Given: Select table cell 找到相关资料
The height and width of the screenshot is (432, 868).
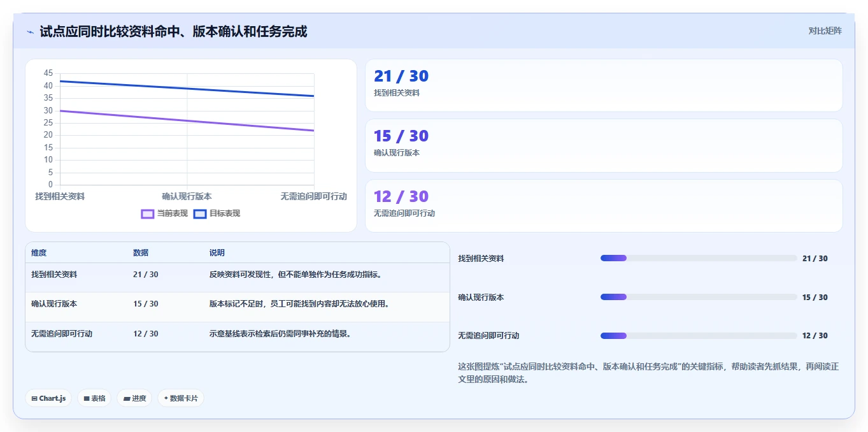Looking at the screenshot, I should point(54,275).
